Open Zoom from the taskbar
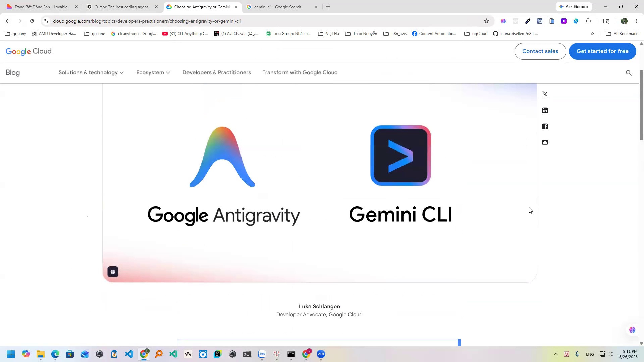The height and width of the screenshot is (362, 644). [321, 354]
